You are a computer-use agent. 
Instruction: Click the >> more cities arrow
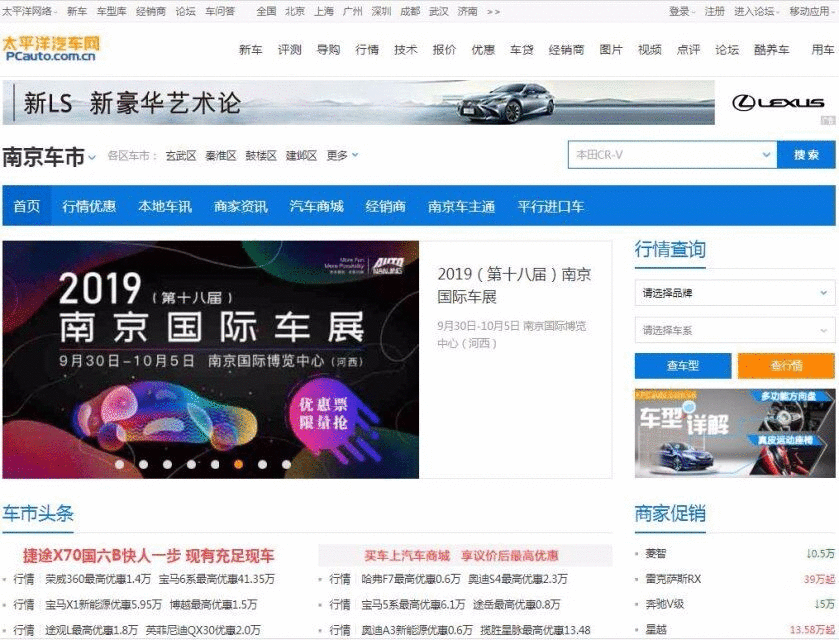click(x=493, y=12)
